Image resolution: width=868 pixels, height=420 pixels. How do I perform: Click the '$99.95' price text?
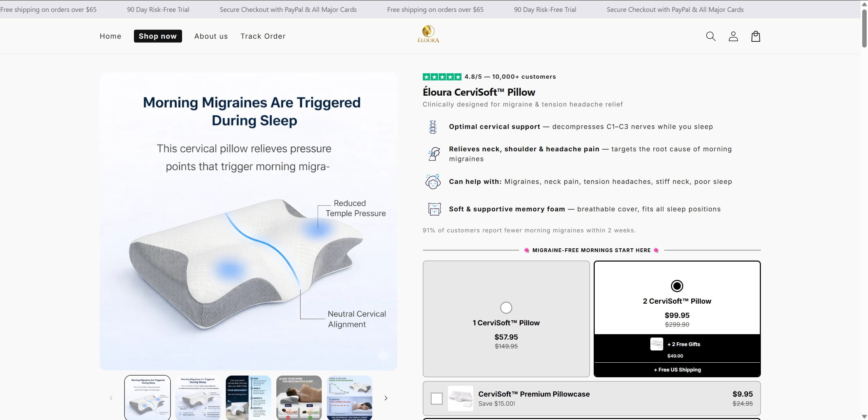point(677,315)
